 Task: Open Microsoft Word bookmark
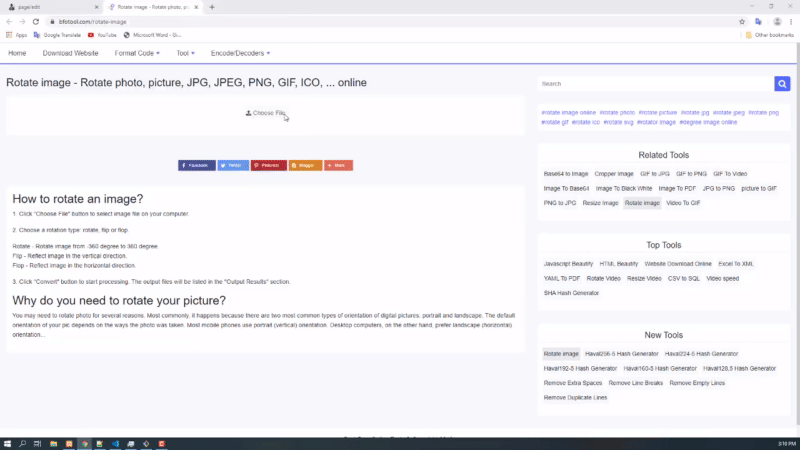point(152,35)
